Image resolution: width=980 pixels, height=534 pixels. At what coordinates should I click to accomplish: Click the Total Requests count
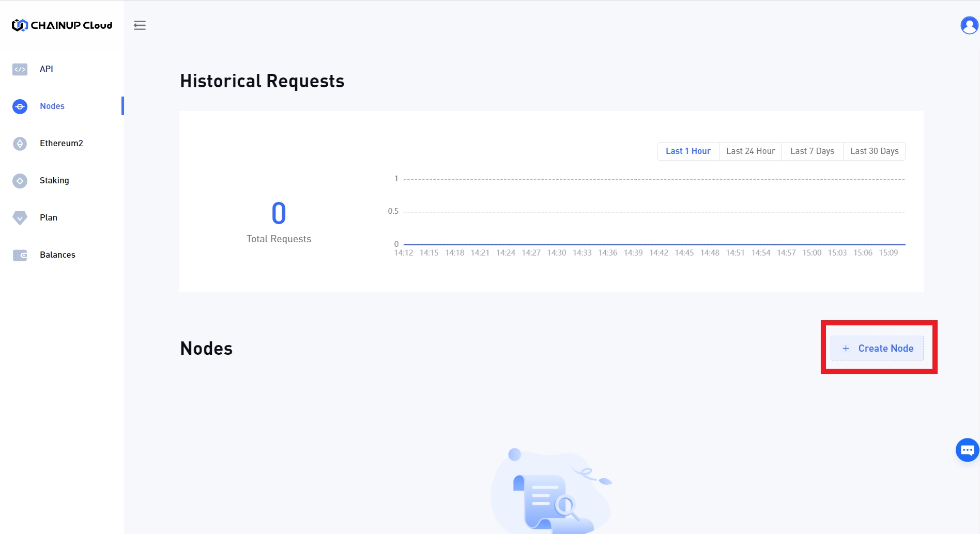click(279, 213)
